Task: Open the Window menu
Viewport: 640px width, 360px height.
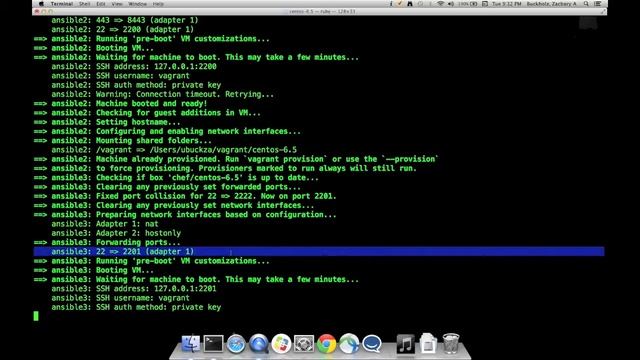Action: (138, 4)
